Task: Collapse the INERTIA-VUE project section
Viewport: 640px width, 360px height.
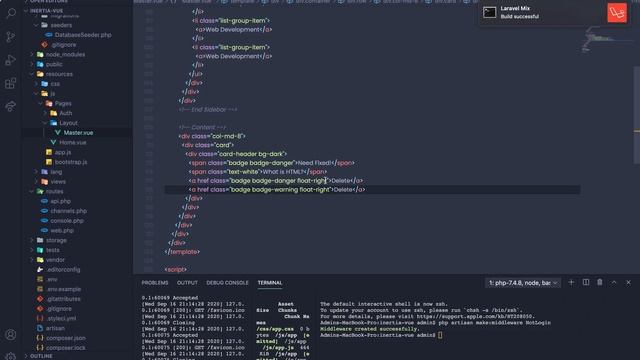Action: (x=46, y=11)
